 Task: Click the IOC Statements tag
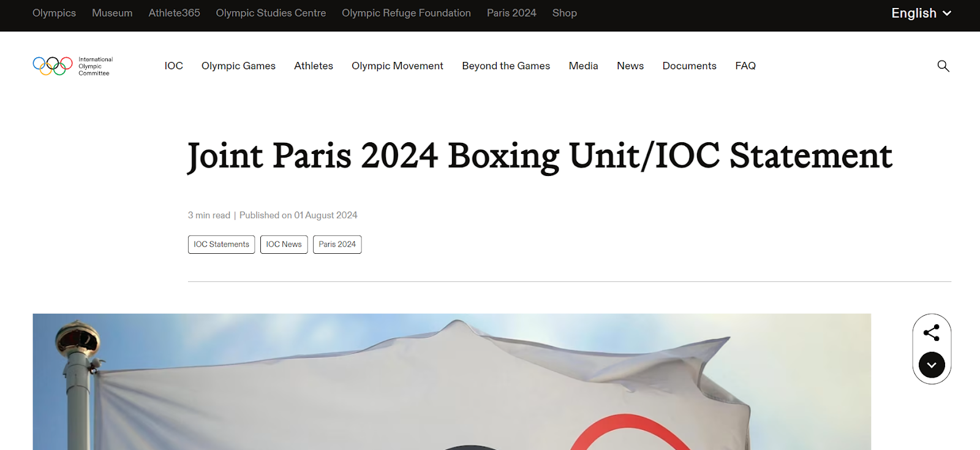(x=221, y=244)
